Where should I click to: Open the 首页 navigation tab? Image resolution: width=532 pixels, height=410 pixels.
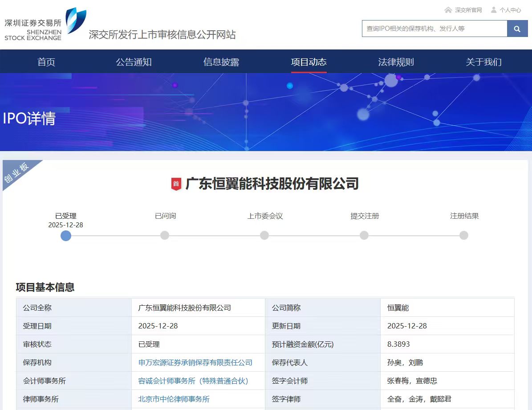[46, 62]
